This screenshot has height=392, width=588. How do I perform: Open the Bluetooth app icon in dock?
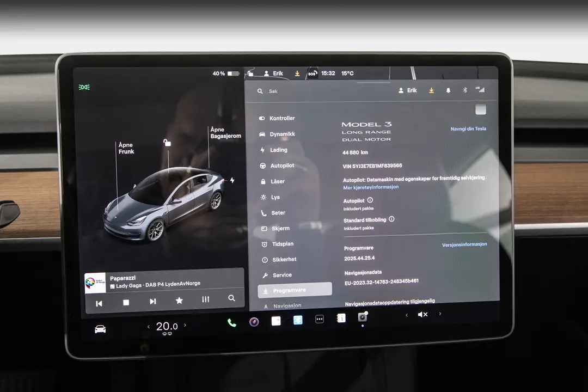tap(298, 320)
